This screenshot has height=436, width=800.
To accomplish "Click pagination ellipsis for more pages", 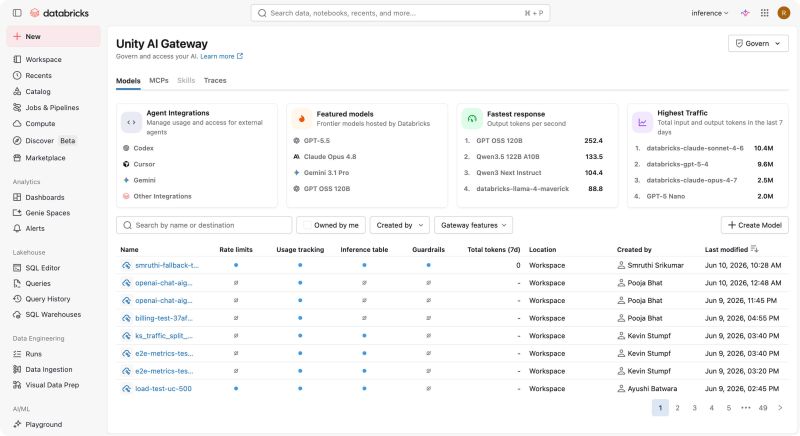I will point(745,407).
